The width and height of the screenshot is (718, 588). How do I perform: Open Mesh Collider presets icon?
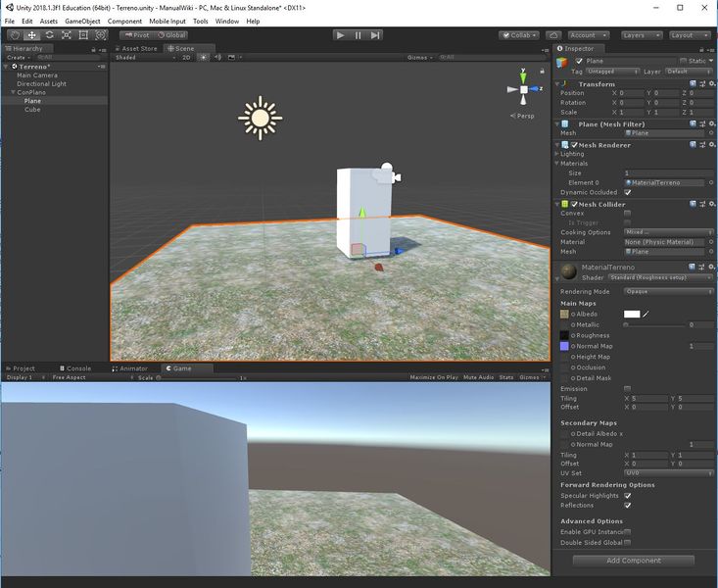pyautogui.click(x=702, y=204)
